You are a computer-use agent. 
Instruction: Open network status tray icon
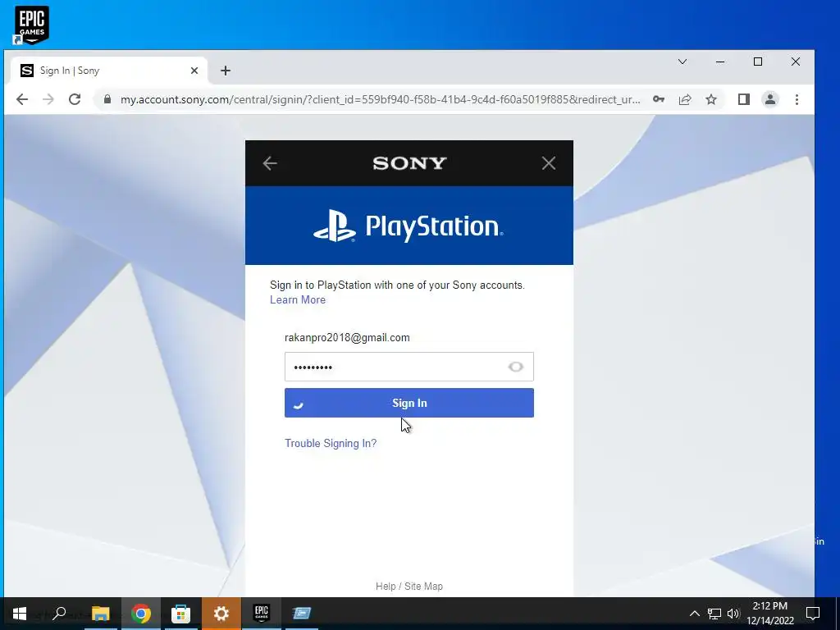[714, 614]
